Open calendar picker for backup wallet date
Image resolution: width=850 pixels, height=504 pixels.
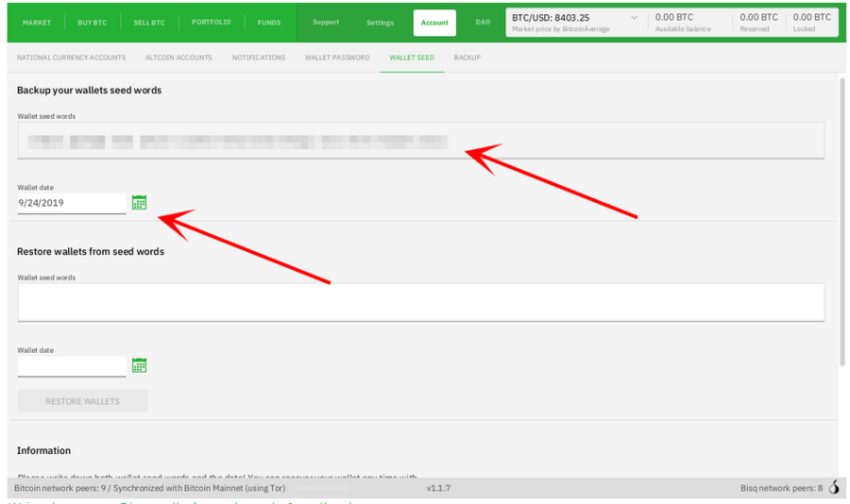click(x=139, y=202)
